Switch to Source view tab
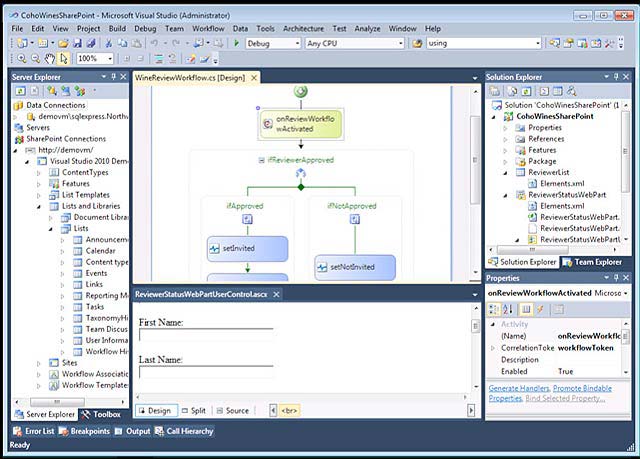 pos(232,411)
